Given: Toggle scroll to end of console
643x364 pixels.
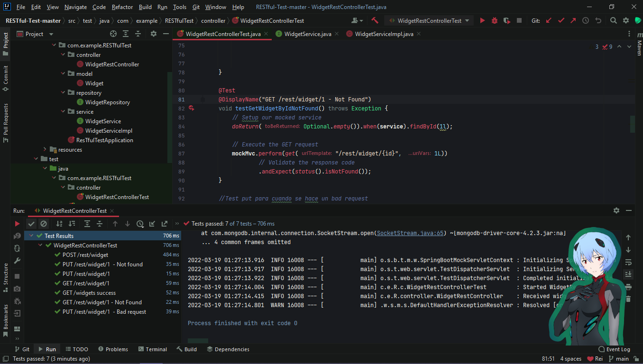Looking at the screenshot, I should pos(628,274).
